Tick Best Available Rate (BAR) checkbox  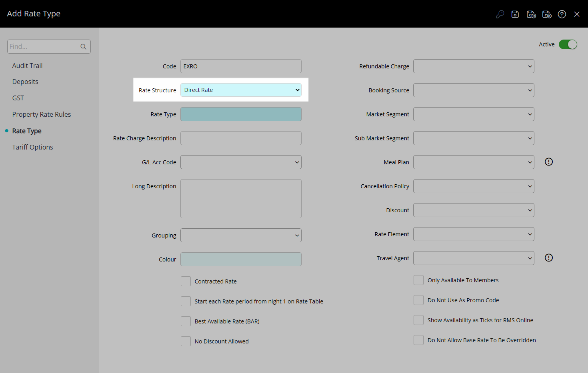pyautogui.click(x=186, y=321)
